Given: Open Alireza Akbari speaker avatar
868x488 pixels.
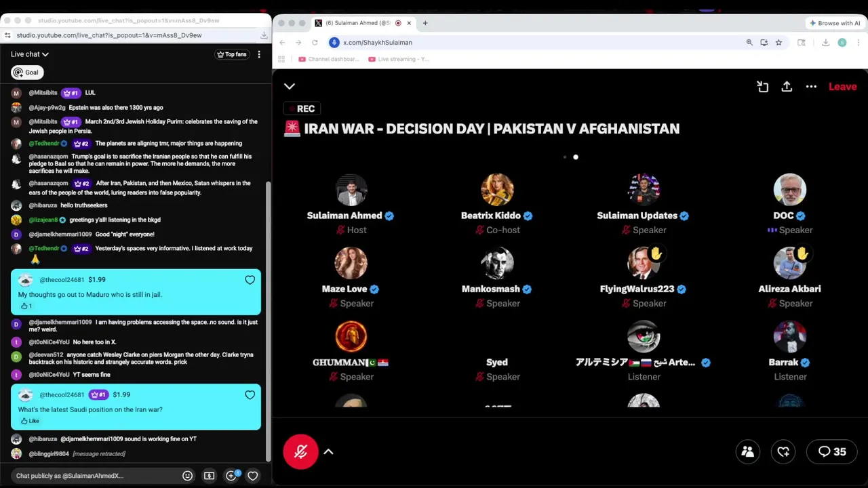Looking at the screenshot, I should (x=790, y=263).
